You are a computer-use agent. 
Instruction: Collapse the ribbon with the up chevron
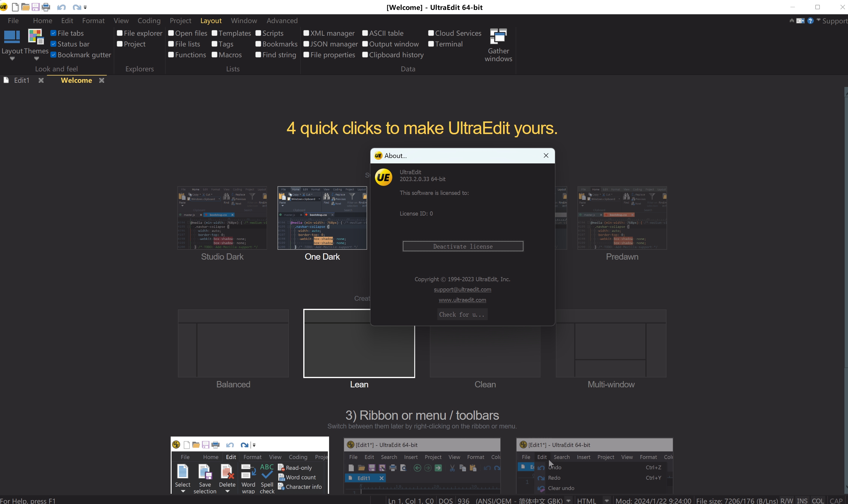[x=792, y=20]
